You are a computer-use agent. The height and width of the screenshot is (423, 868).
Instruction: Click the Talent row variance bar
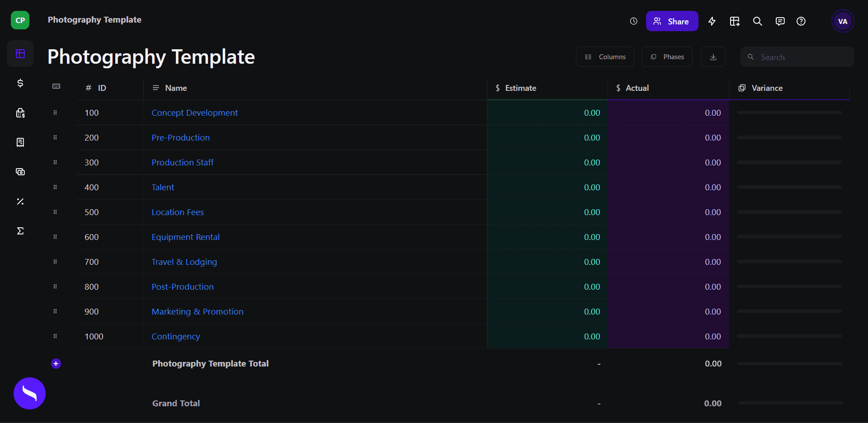tap(789, 187)
